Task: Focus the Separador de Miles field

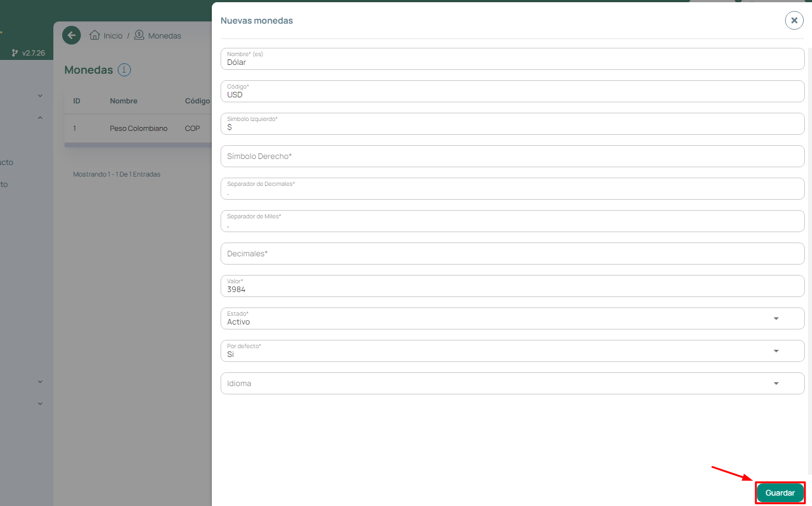Action: tap(513, 221)
